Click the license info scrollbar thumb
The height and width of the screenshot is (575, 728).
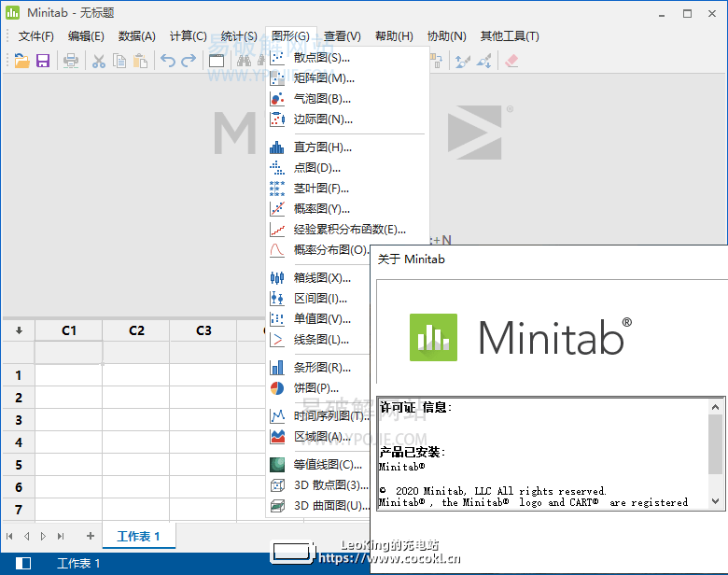tap(715, 444)
